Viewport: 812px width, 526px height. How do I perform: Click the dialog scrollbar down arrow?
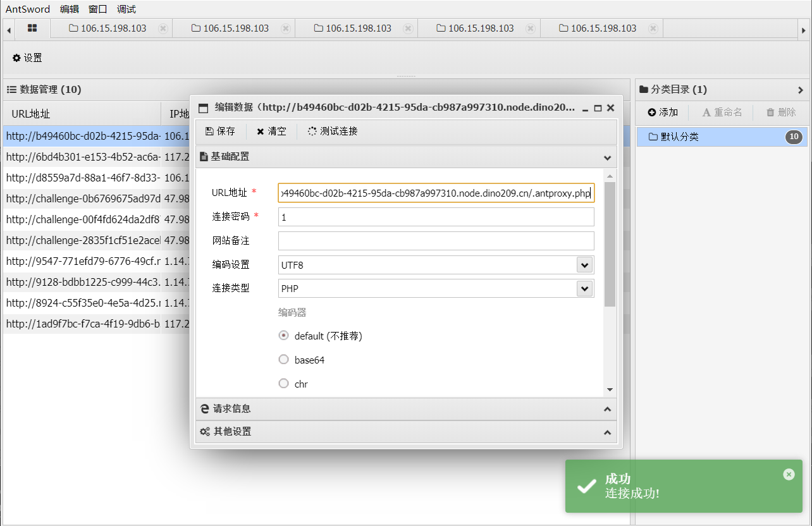tap(610, 389)
